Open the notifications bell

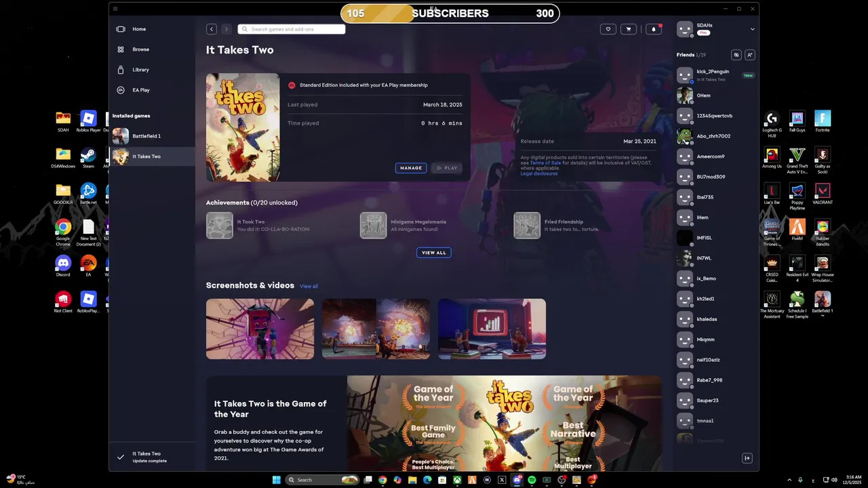654,29
